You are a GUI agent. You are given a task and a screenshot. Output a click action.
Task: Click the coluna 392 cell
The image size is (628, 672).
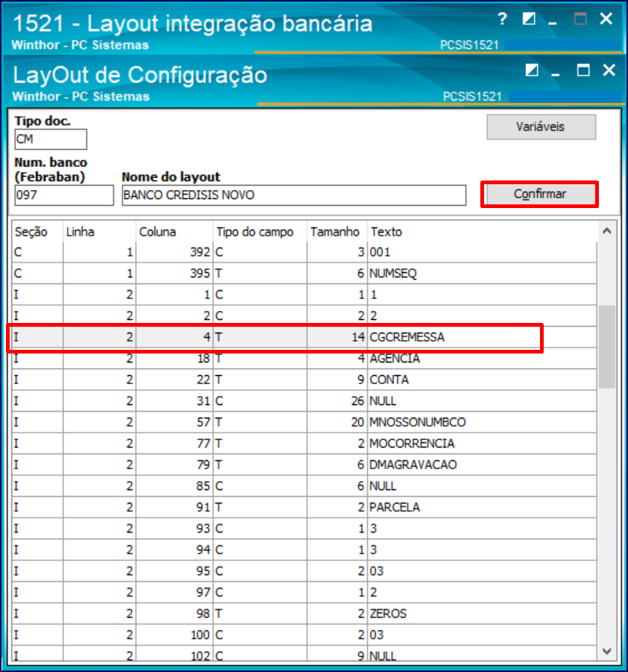pos(175,252)
